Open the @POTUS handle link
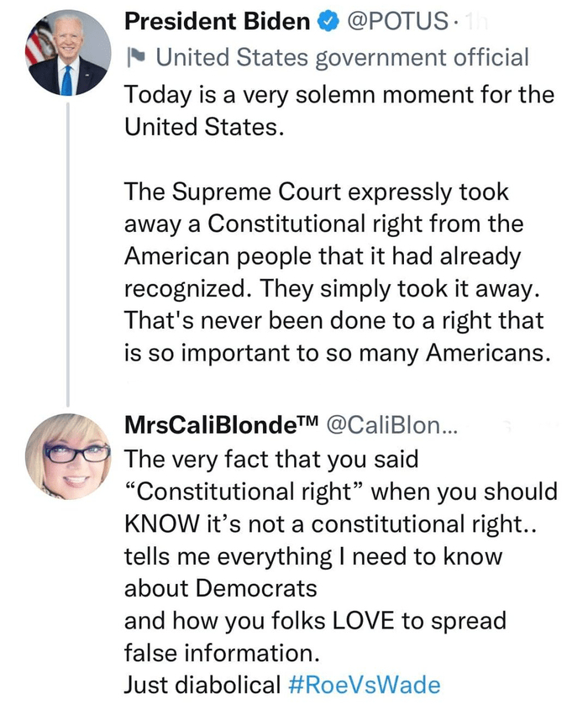The image size is (588, 705). [x=396, y=21]
